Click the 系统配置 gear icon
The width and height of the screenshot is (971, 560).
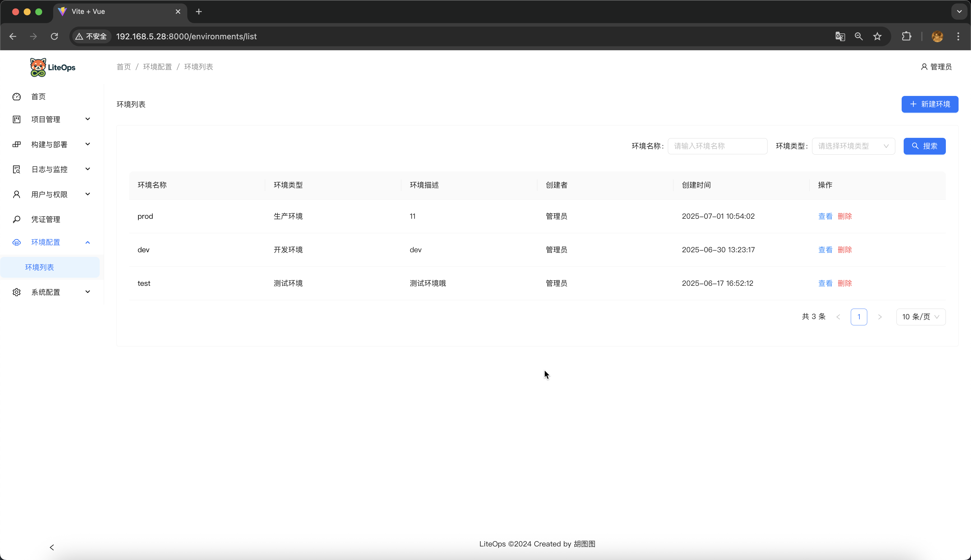16,292
